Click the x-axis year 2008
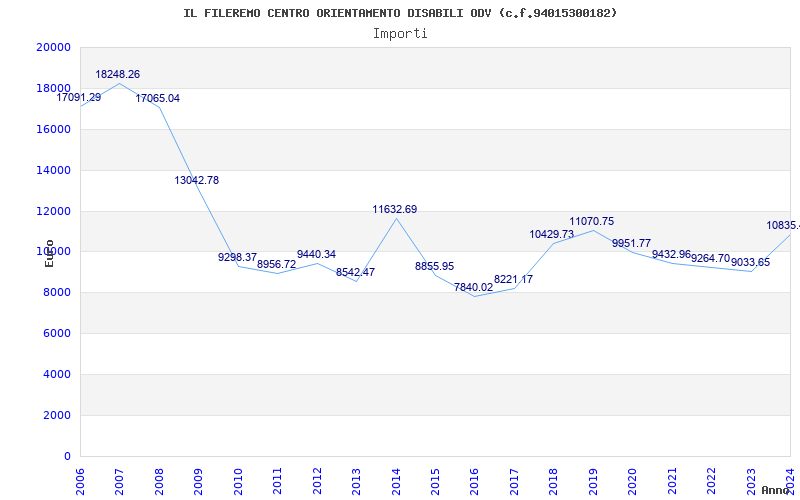The height and width of the screenshot is (500, 800). click(x=159, y=481)
